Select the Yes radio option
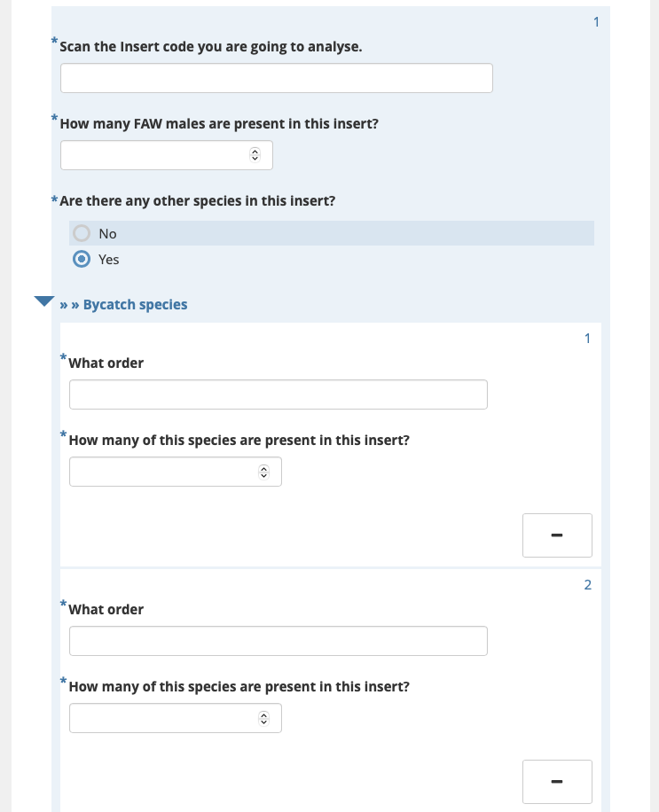 [82, 259]
